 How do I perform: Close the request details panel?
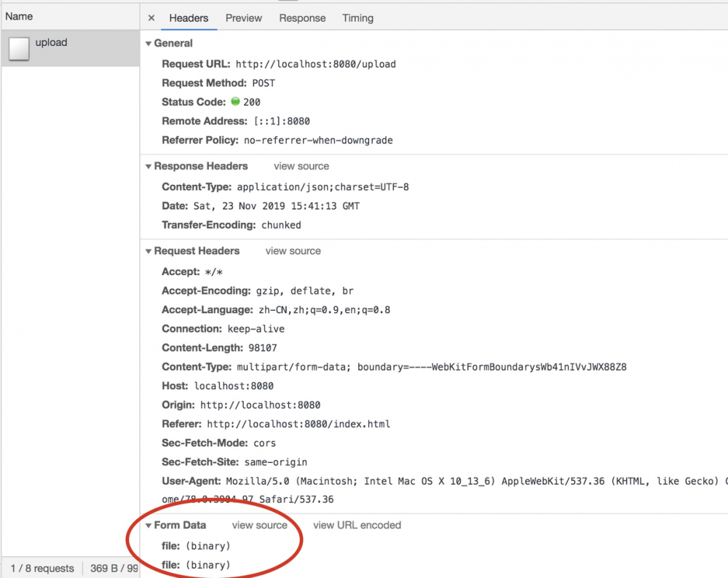point(151,18)
